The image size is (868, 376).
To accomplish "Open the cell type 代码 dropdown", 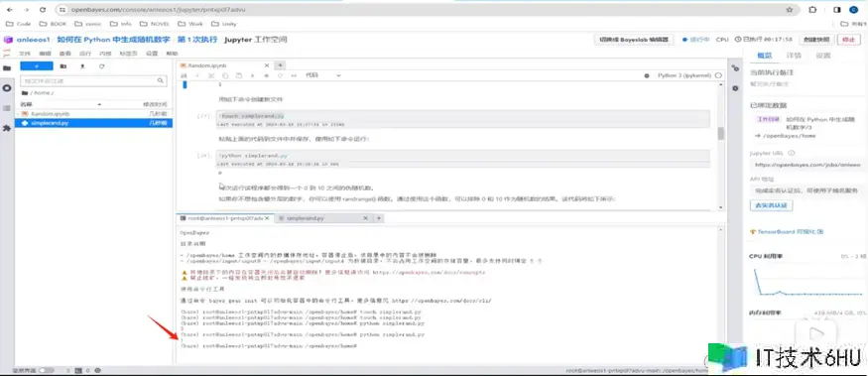I will pos(323,75).
